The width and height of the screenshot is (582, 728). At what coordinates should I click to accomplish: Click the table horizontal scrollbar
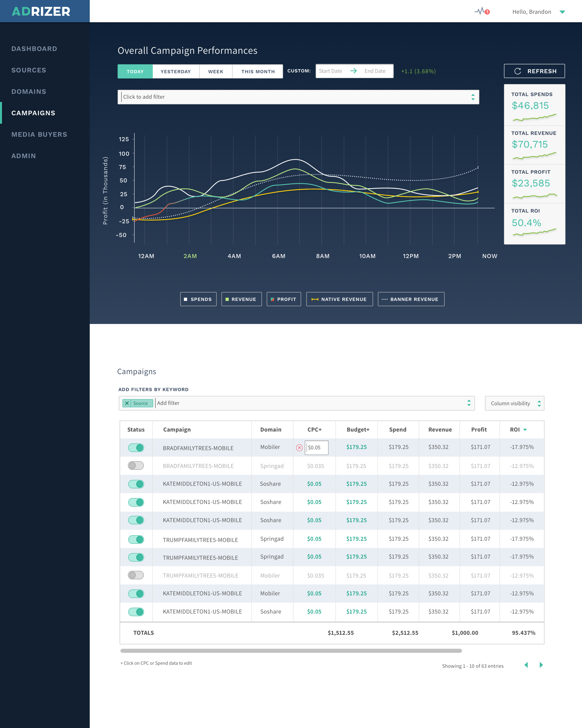coord(291,651)
